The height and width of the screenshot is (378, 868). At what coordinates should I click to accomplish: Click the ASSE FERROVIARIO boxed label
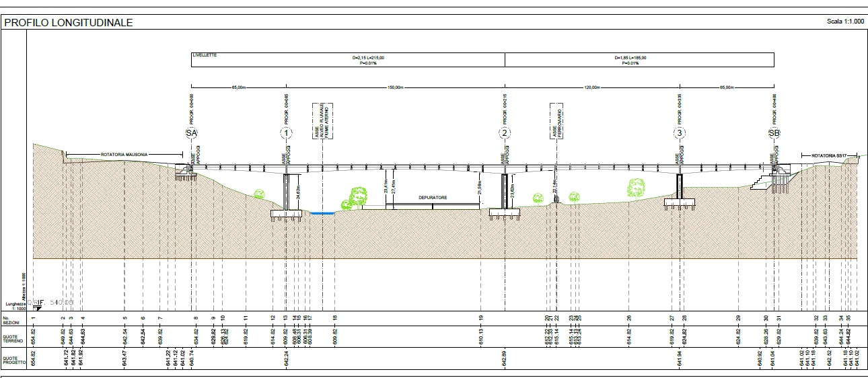555,122
